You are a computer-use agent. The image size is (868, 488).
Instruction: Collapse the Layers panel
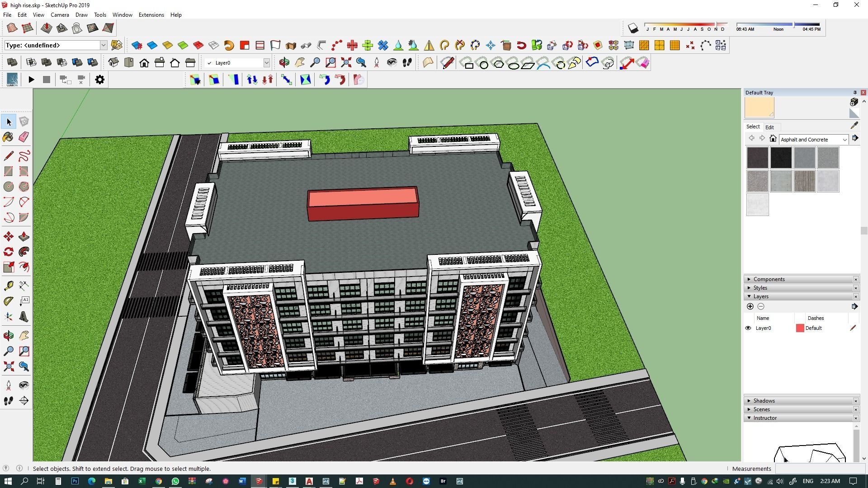point(749,296)
